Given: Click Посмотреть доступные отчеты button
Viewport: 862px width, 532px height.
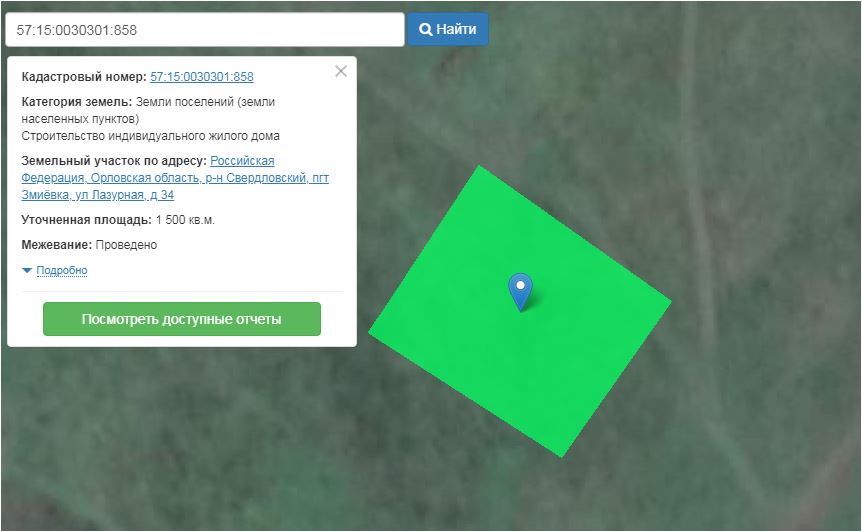Looking at the screenshot, I should (182, 319).
